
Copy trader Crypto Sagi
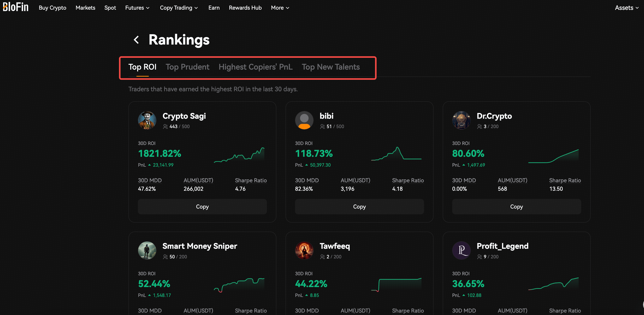pos(202,207)
